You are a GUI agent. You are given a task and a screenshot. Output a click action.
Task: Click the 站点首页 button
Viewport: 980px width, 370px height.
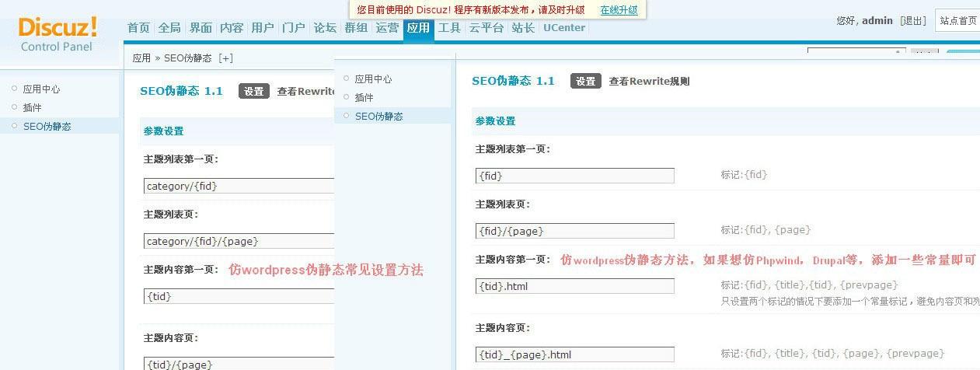[957, 21]
